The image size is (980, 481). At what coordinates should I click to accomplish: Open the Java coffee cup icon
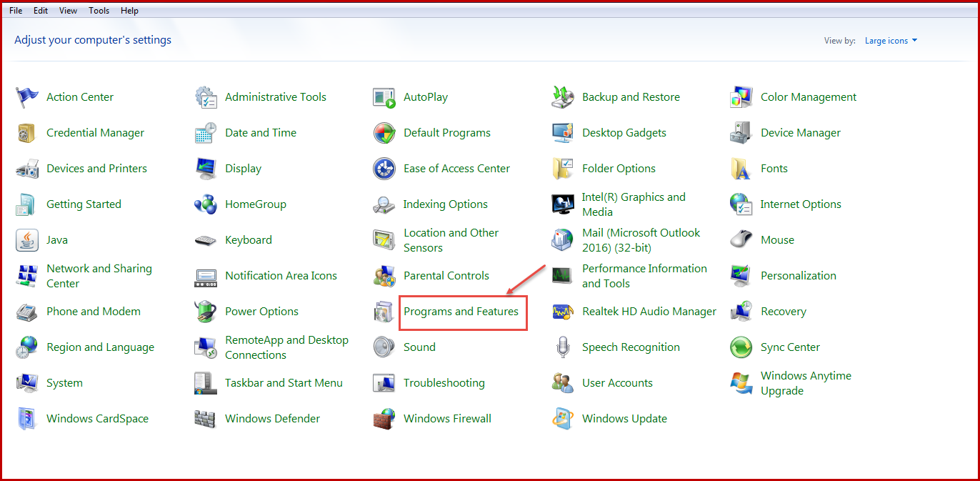(27, 240)
